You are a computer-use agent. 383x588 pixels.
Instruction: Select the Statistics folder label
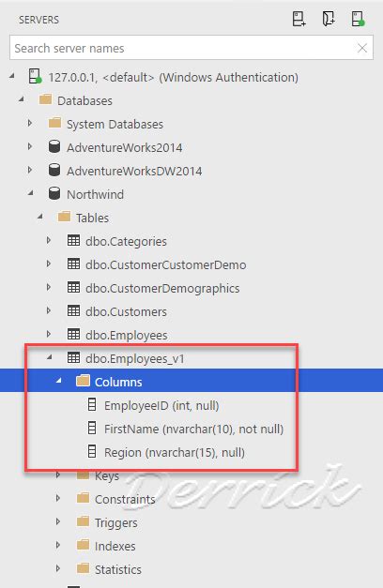[118, 569]
